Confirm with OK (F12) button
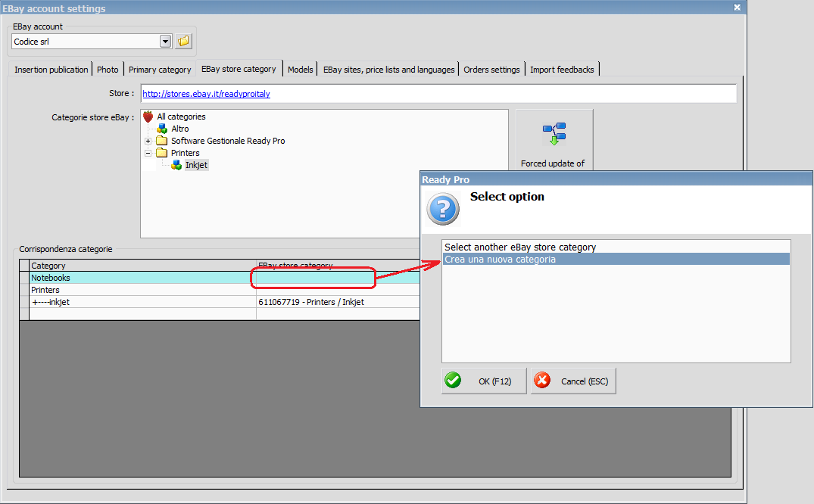Viewport: 814px width, 504px height. (484, 381)
